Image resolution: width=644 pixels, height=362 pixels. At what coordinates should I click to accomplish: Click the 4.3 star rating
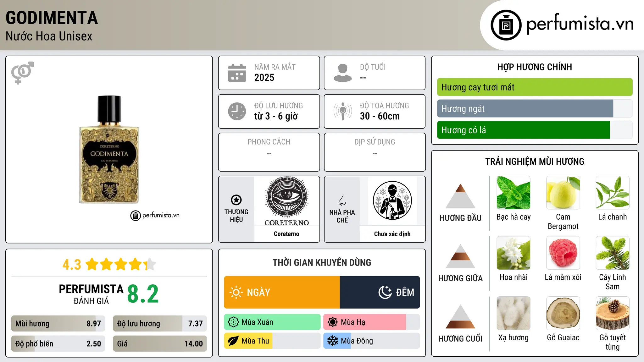coord(109,264)
